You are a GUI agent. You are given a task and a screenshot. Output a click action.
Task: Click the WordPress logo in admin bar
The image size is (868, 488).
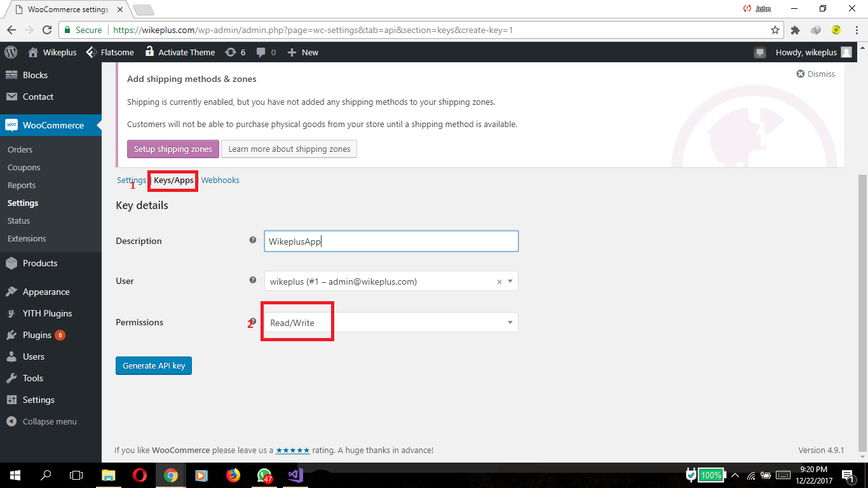click(11, 52)
